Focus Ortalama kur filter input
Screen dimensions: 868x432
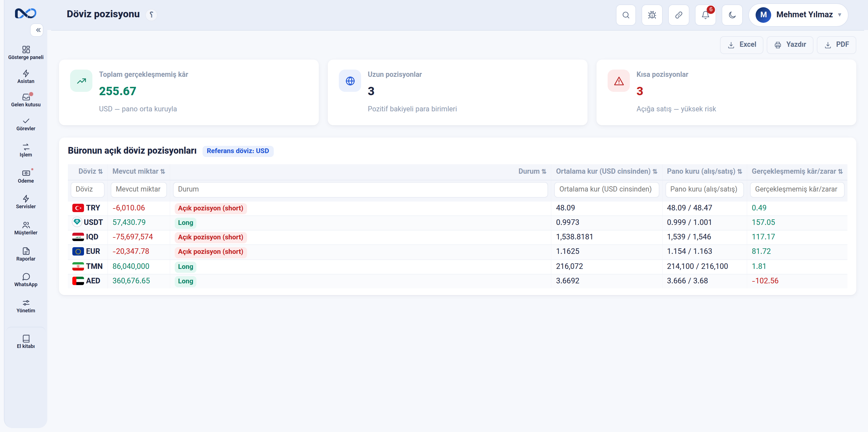606,190
